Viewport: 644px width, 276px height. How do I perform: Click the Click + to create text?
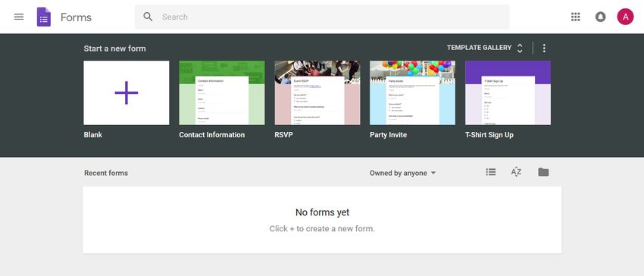322,229
